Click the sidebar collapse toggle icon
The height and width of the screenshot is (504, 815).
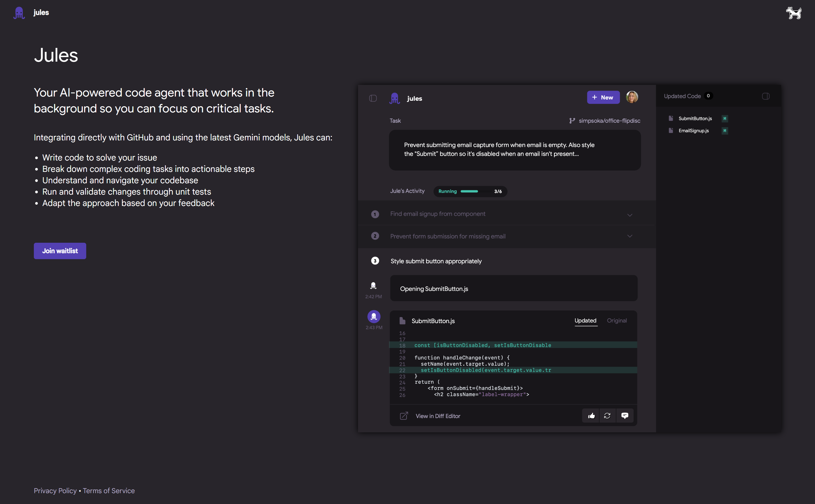tap(373, 98)
